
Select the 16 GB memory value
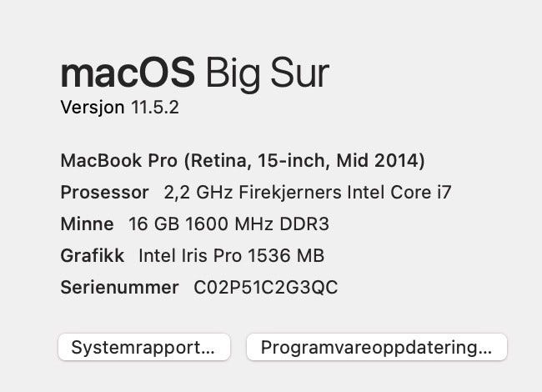pos(152,224)
